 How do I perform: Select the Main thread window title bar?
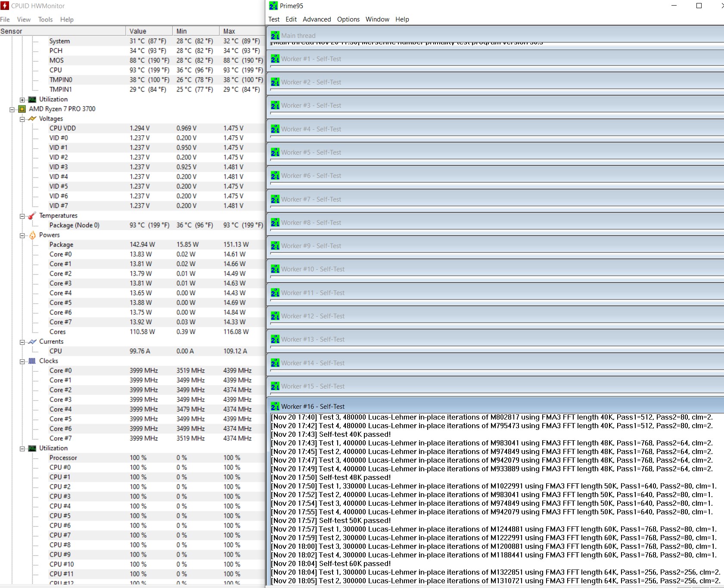pos(495,35)
